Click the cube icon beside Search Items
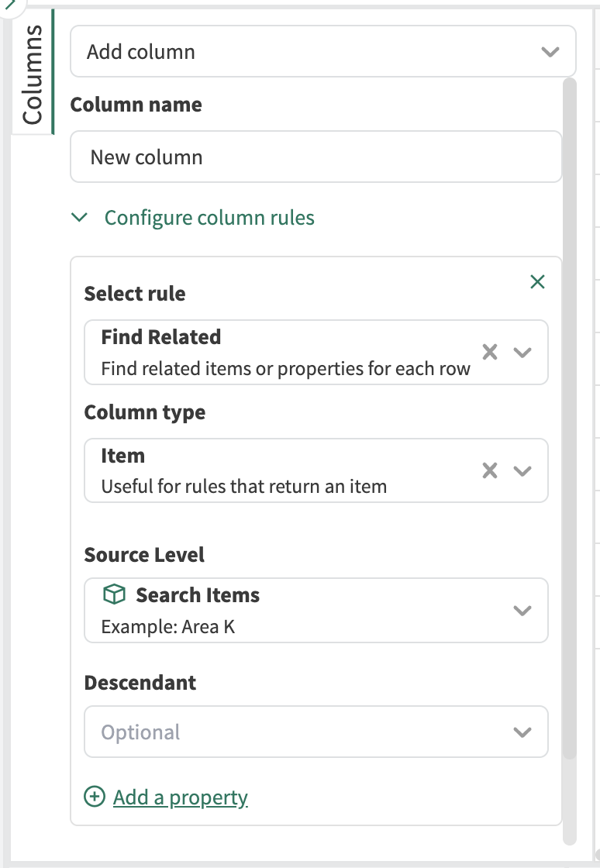 114,595
